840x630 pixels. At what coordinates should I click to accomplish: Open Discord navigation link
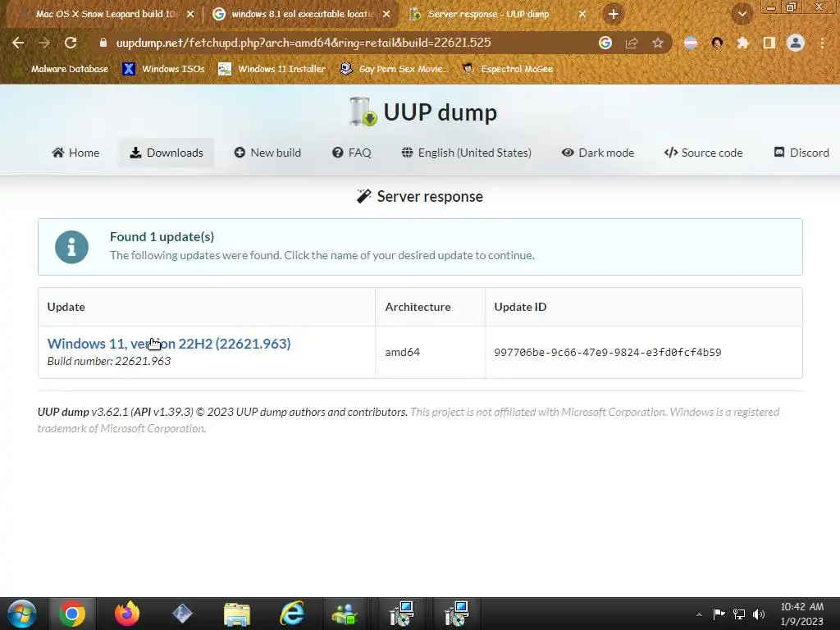[x=801, y=153]
